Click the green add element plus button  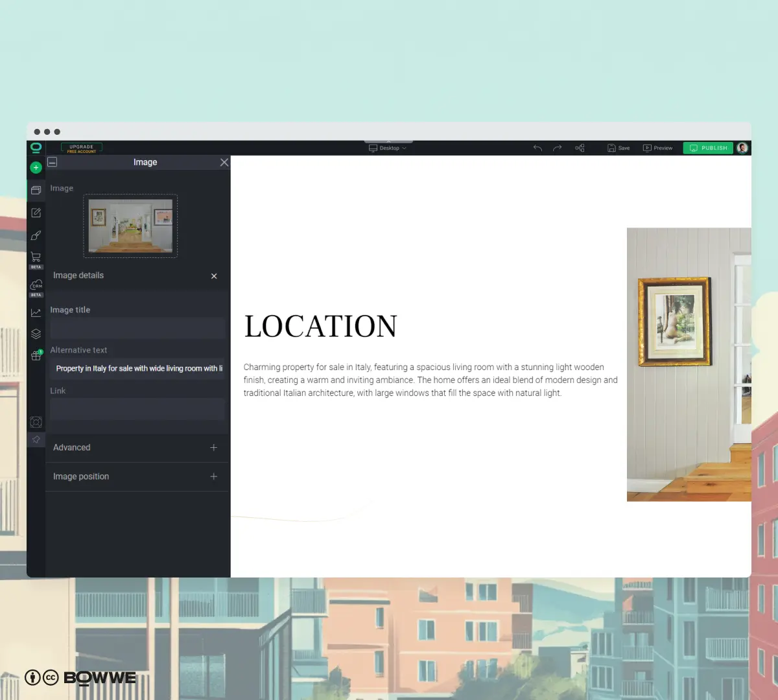pyautogui.click(x=36, y=168)
